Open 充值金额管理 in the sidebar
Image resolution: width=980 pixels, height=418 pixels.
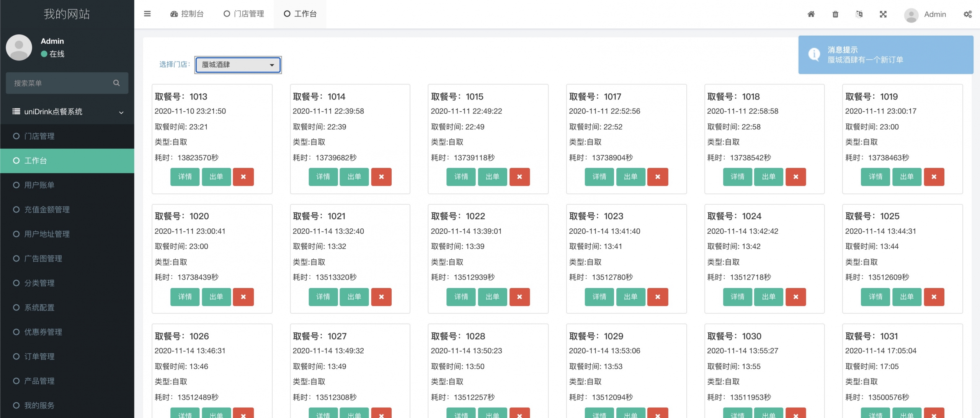pyautogui.click(x=67, y=210)
